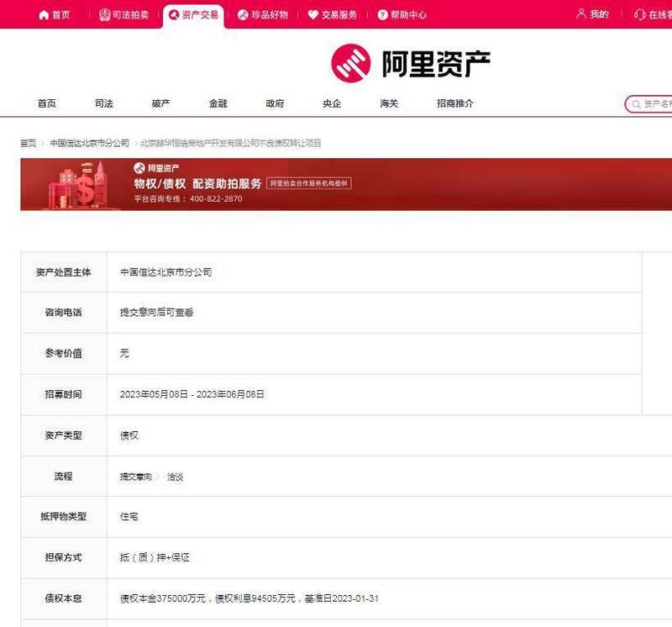Screen dimensions: 672x627
Task: Click the home icon in top bar
Action: point(44,15)
